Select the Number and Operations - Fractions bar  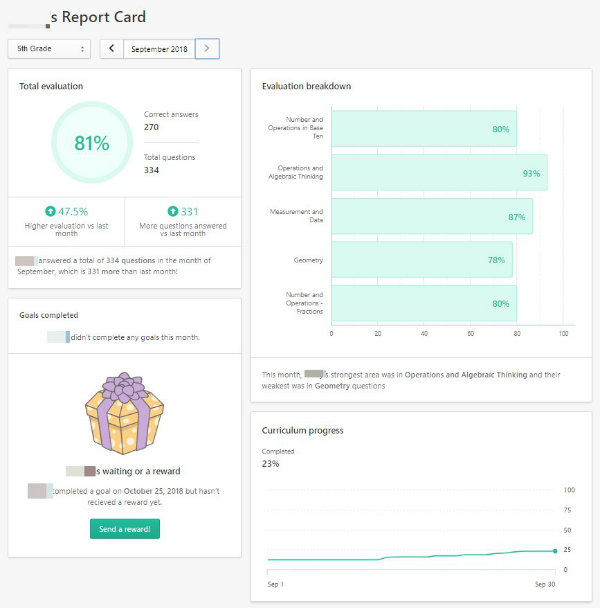[x=424, y=303]
